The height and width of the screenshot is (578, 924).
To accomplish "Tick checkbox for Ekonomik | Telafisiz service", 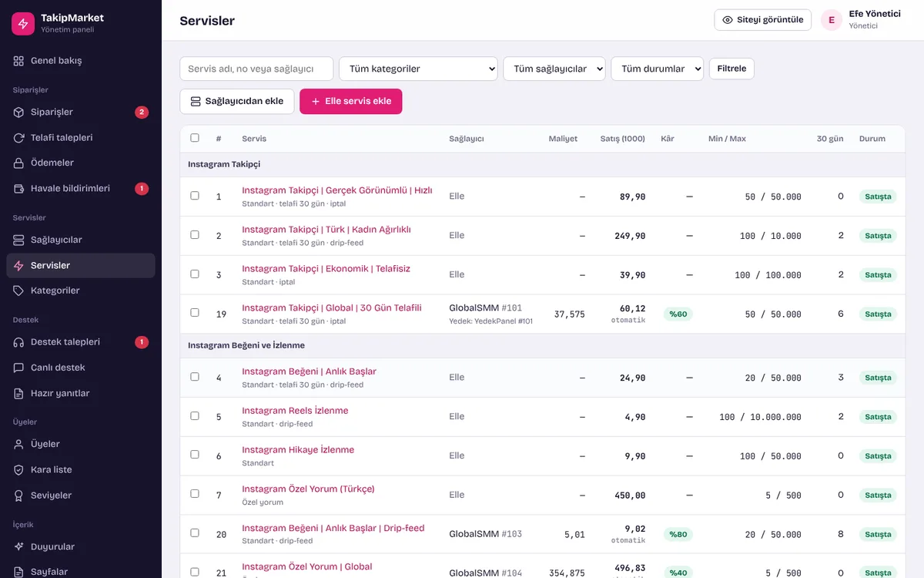I will click(195, 274).
